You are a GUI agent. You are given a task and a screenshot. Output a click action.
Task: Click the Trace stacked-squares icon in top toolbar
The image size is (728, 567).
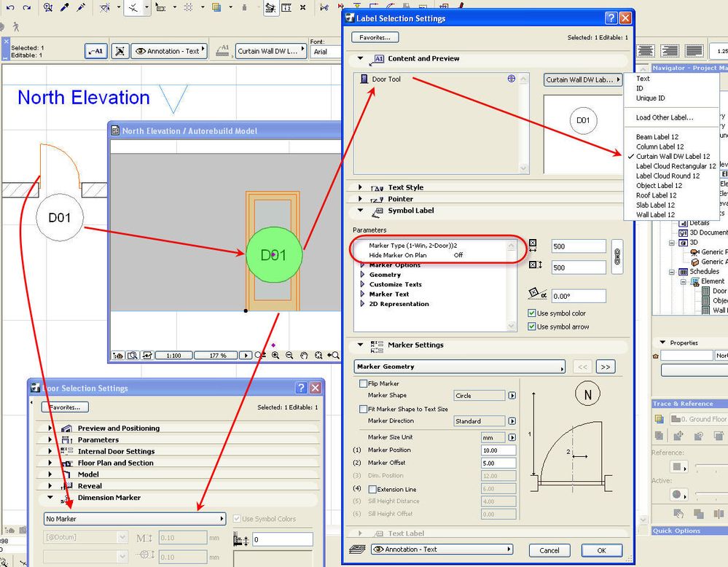coord(216,7)
